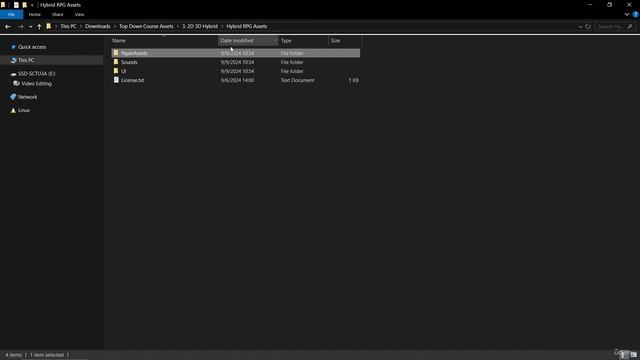
Task: Select the UI folder name
Action: tap(123, 71)
